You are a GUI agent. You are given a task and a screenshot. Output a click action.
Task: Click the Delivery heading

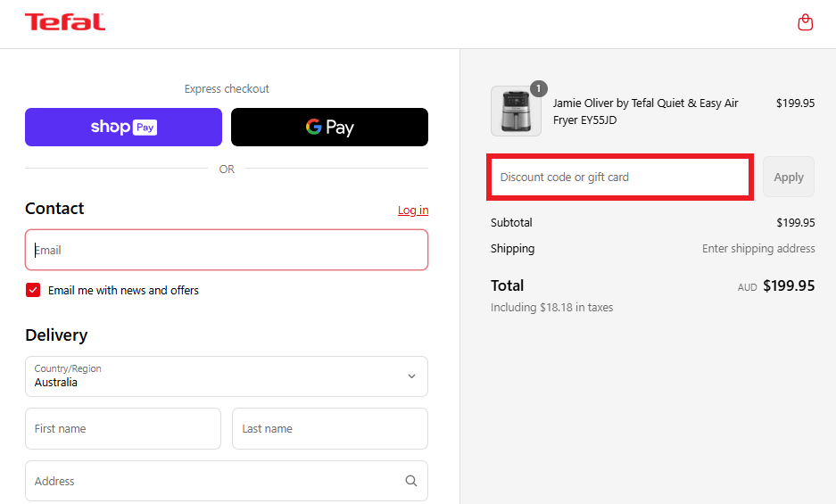pos(56,335)
